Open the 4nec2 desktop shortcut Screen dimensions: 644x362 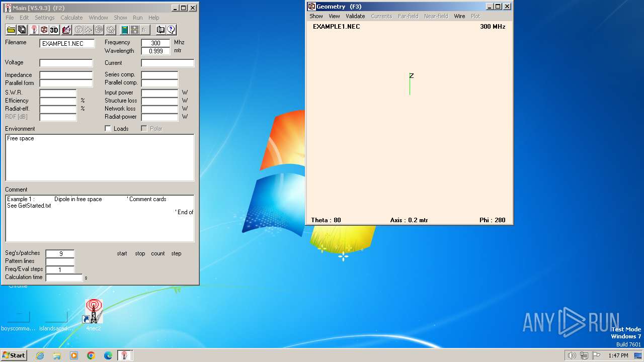coord(93,315)
